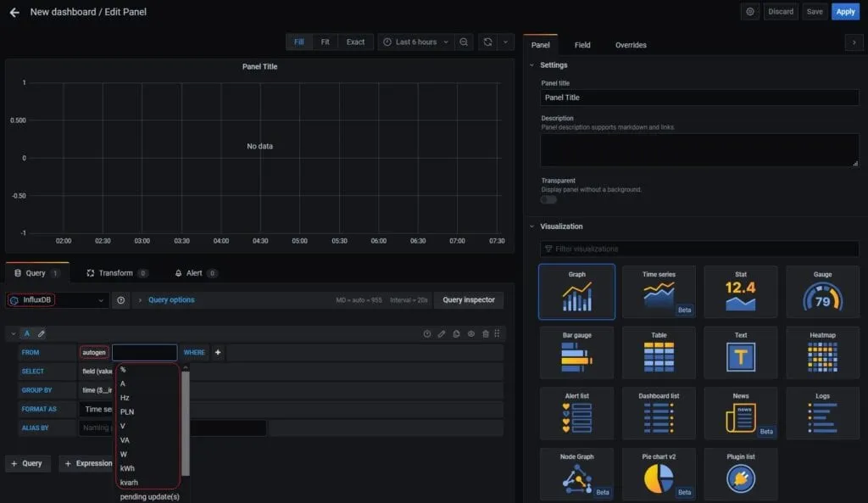
Task: Select the Pie chart v2 visualization
Action: coord(659,474)
